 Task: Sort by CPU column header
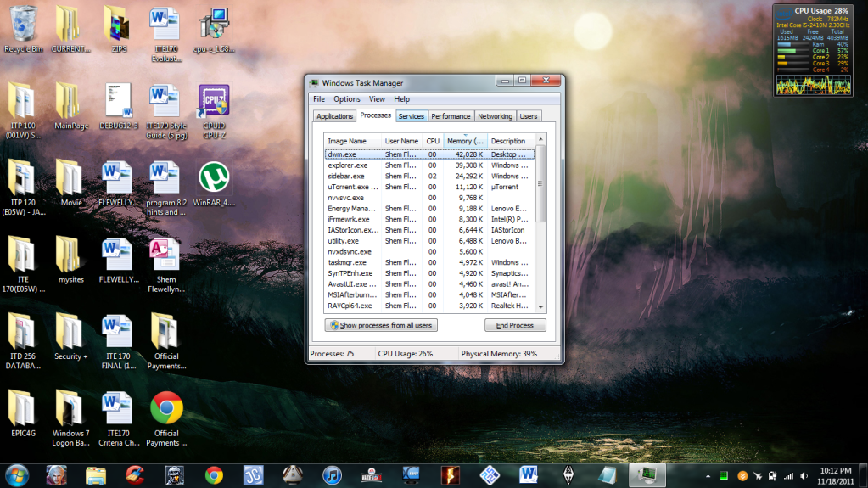coord(433,141)
